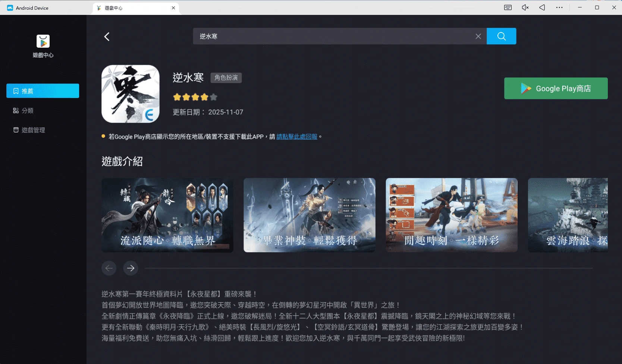Click the 遊戲中心 logo
This screenshot has height=364, width=622.
click(43, 41)
